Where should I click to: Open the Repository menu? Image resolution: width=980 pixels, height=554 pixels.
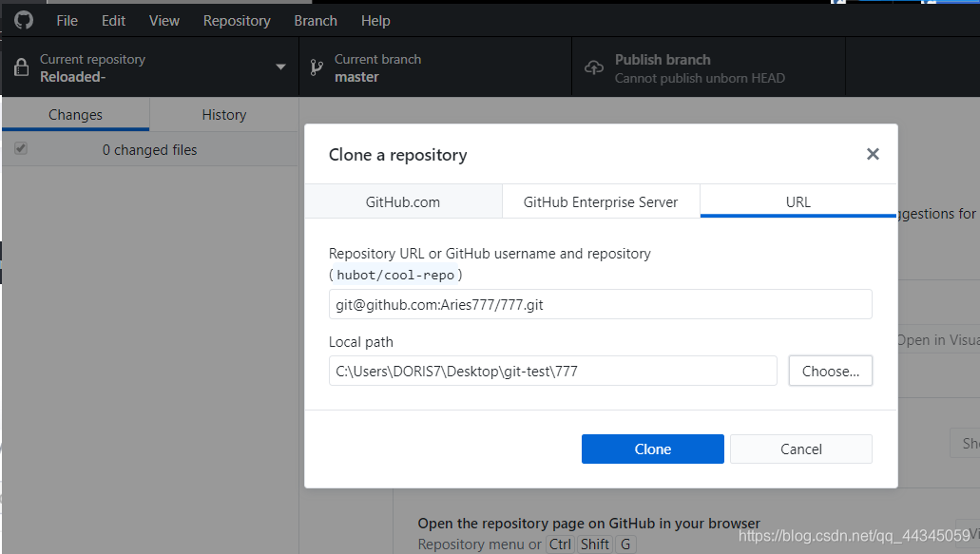pos(237,21)
